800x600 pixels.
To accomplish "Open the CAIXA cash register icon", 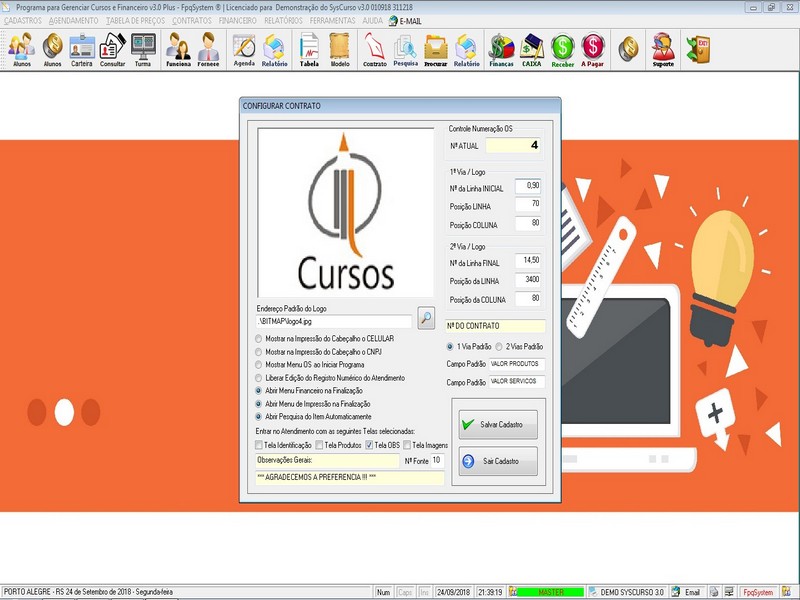I will pyautogui.click(x=532, y=49).
